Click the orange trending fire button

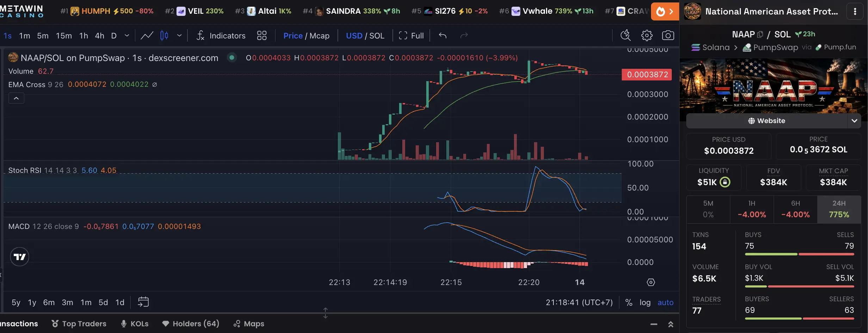(665, 11)
